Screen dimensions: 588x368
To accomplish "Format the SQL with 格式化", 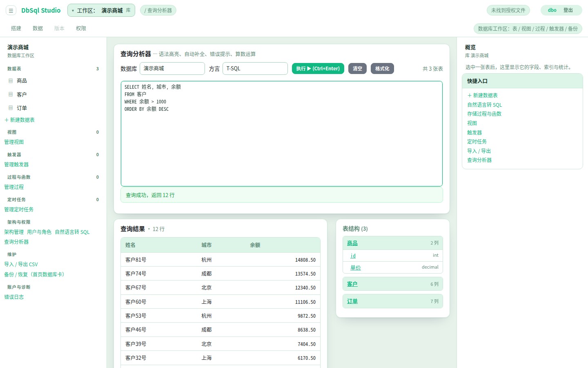I will pyautogui.click(x=382, y=69).
